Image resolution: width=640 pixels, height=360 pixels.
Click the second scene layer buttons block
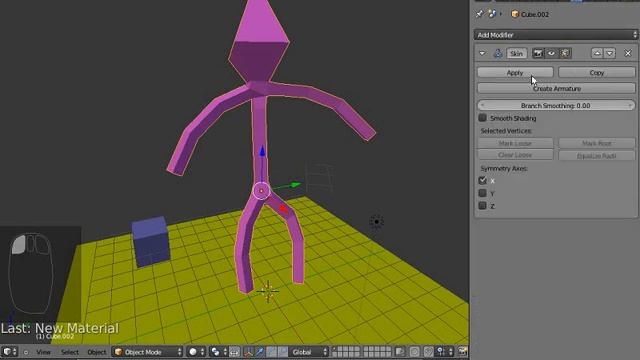(377, 352)
